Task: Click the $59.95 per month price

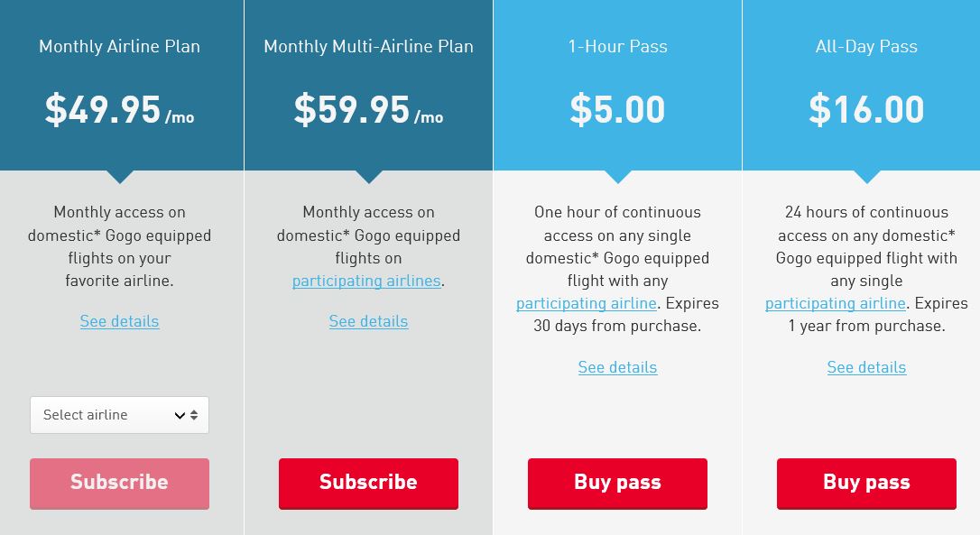Action: [x=368, y=110]
